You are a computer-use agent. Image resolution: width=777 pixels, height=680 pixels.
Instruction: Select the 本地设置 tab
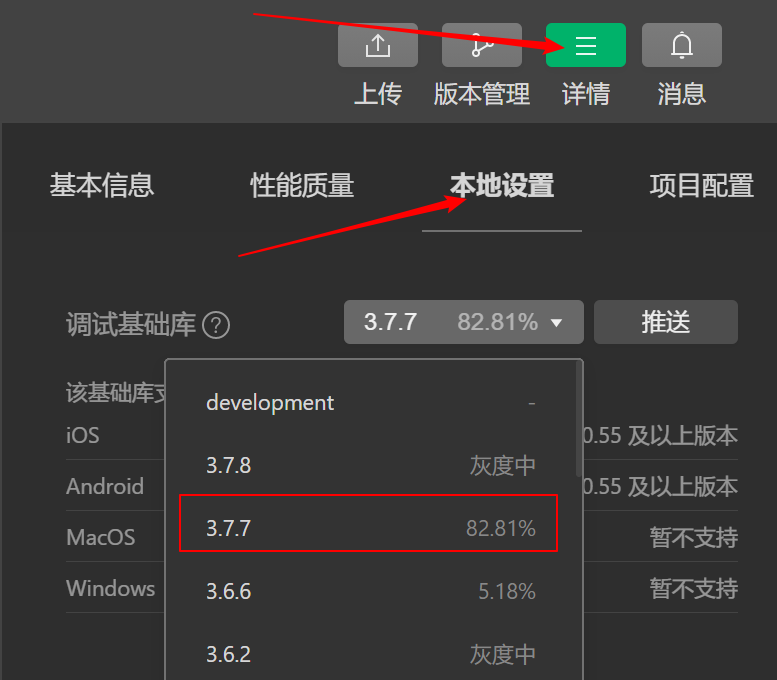(x=502, y=185)
